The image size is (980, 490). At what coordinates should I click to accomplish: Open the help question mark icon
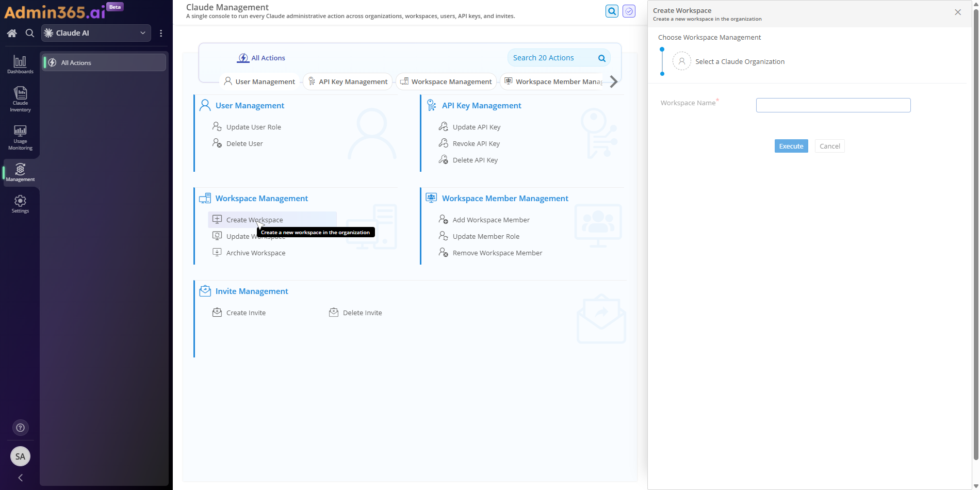click(x=20, y=428)
